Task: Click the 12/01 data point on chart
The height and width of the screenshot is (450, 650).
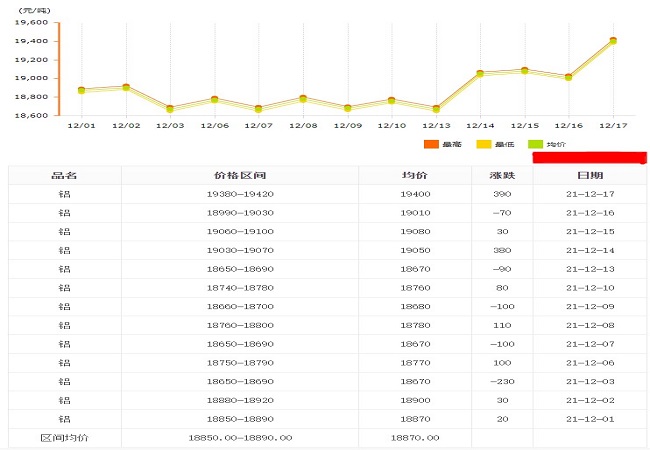Action: (x=81, y=90)
